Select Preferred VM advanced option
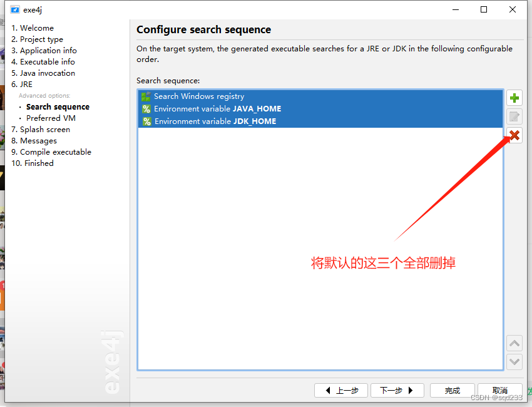 point(51,118)
